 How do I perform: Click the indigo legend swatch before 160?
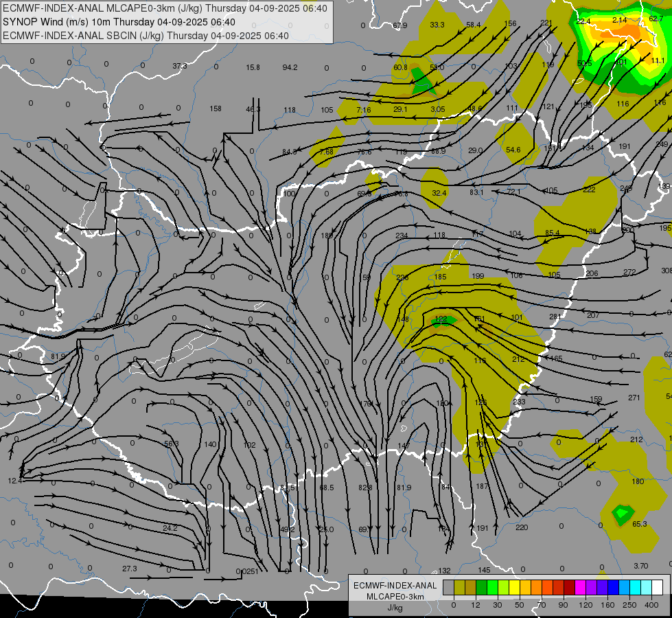coord(603,588)
